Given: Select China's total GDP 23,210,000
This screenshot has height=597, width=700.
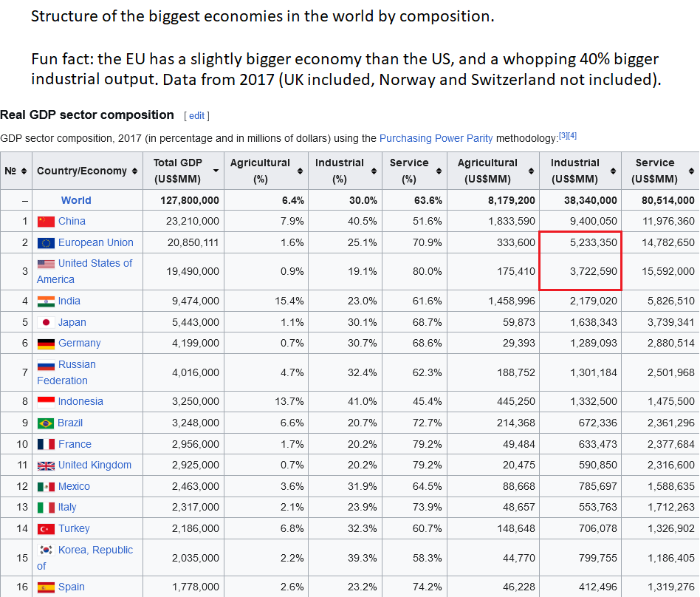Looking at the screenshot, I should coord(193,221).
